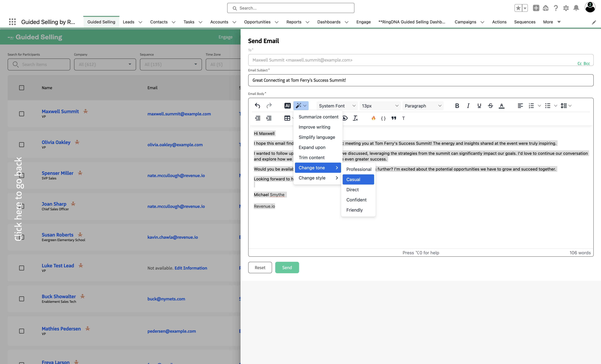This screenshot has width=601, height=364.
Task: Expand the Paragraph style dropdown
Action: pos(423,106)
